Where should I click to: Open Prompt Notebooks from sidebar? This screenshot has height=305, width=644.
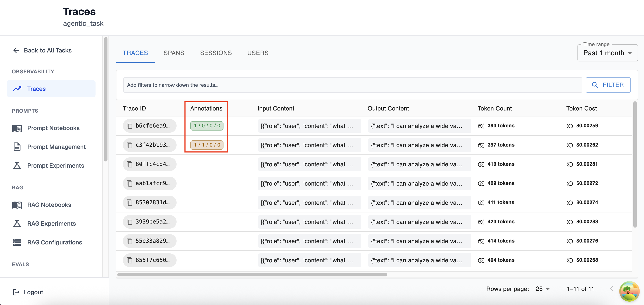(x=53, y=128)
